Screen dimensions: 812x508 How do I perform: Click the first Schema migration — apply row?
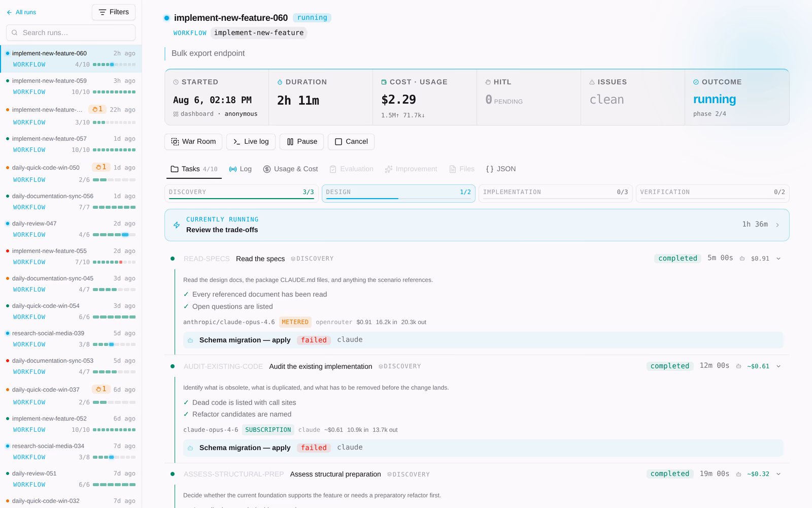coord(483,340)
